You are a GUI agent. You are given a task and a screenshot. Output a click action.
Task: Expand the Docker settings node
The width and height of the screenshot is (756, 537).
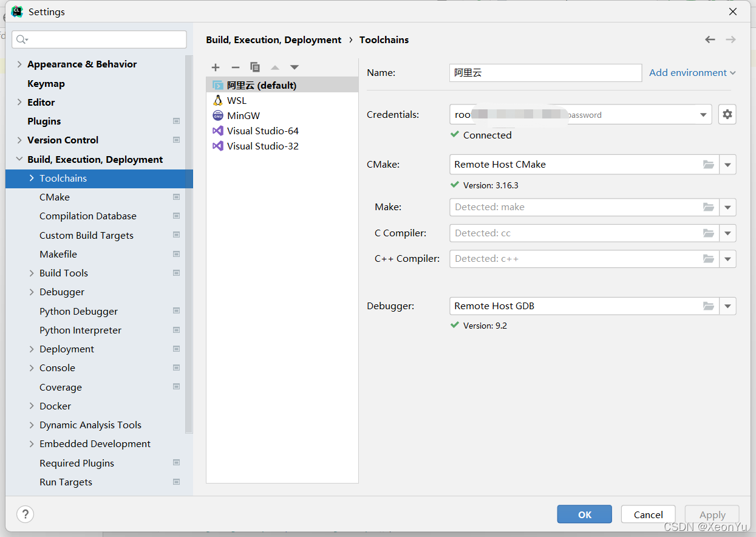pyautogui.click(x=32, y=406)
